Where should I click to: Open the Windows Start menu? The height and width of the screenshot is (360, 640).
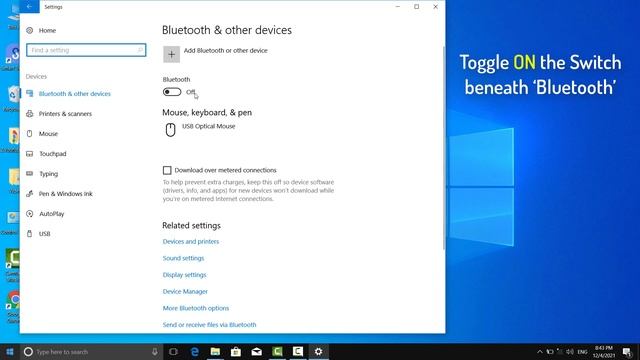pyautogui.click(x=10, y=351)
